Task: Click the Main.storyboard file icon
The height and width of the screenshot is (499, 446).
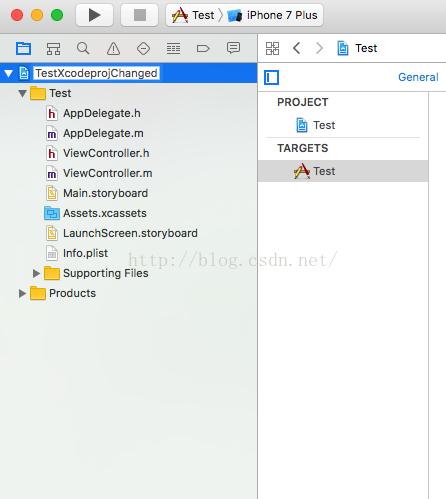Action: pyautogui.click(x=52, y=193)
